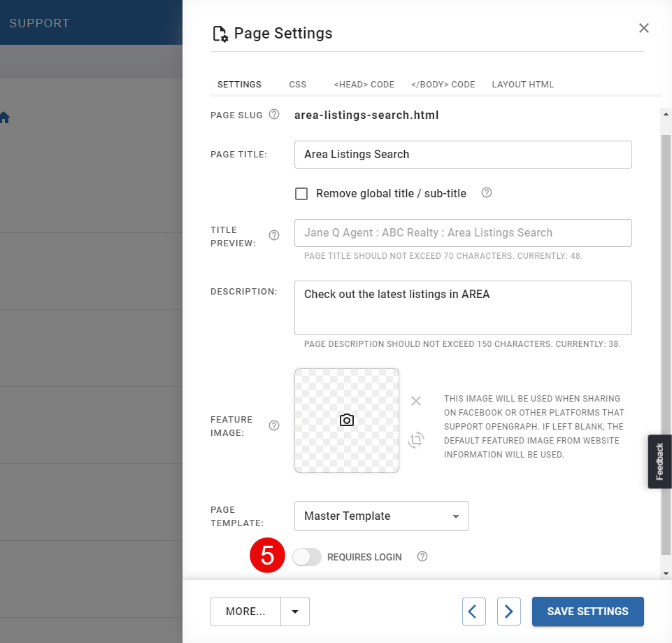Open Page Slug help tooltip icon
Viewport: 672px width, 643px height.
click(x=274, y=115)
